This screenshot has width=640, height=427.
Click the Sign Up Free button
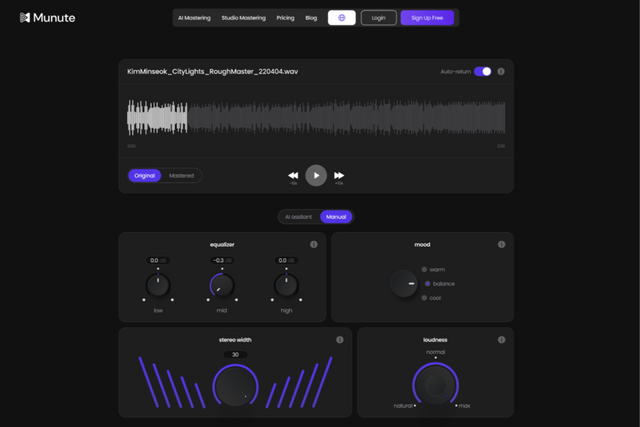pos(427,18)
